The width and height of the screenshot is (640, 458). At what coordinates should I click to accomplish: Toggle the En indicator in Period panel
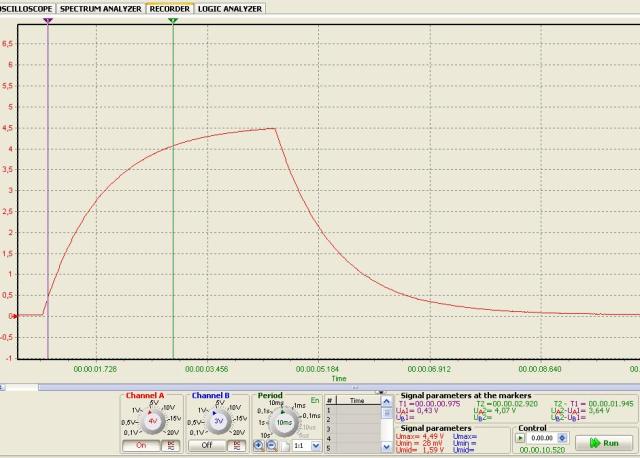315,399
